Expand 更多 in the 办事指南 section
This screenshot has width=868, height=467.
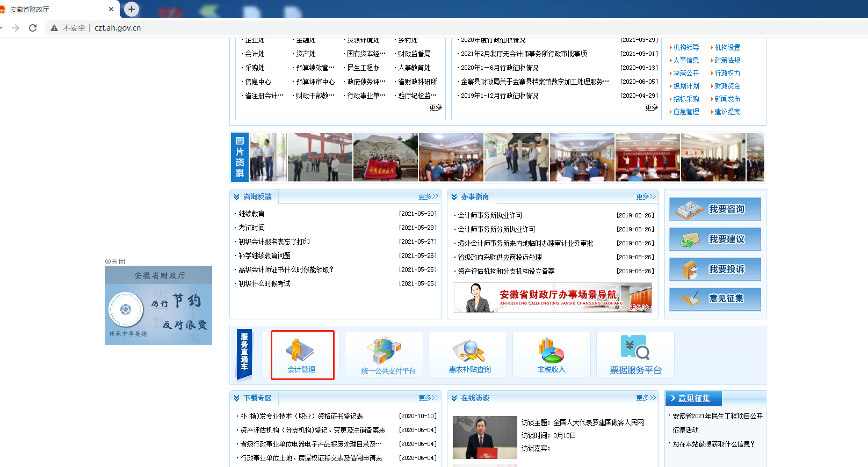tap(646, 197)
